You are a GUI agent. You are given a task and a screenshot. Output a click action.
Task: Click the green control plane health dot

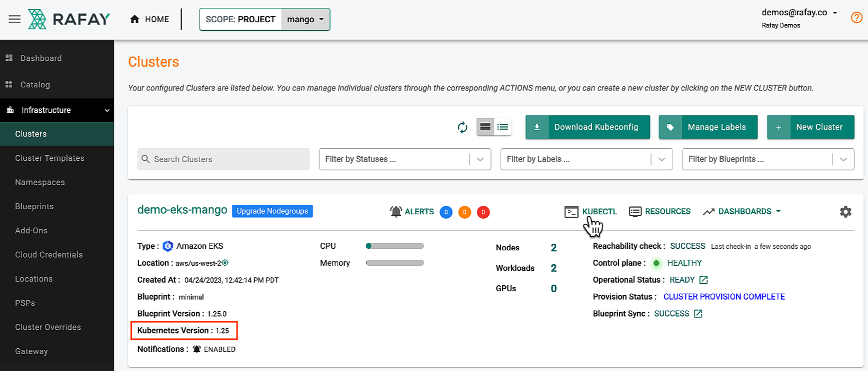(656, 263)
